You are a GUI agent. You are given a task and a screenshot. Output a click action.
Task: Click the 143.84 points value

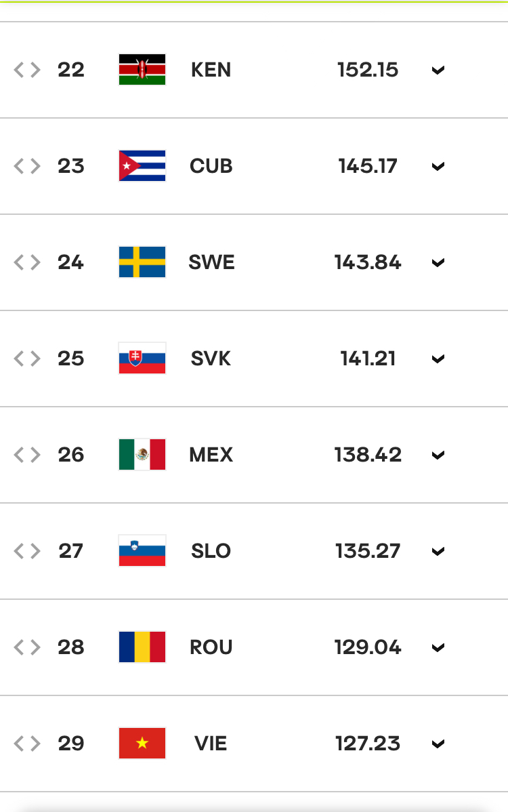pos(368,262)
